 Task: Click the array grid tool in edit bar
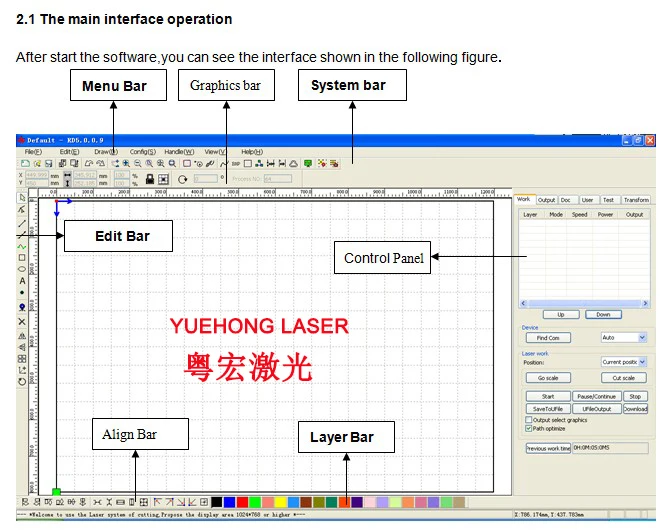pos(22,359)
